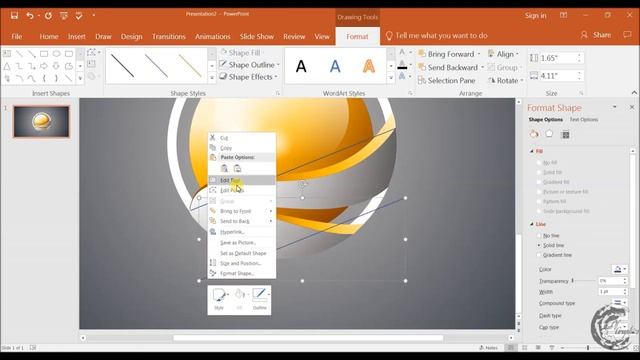Image resolution: width=640 pixels, height=360 pixels.
Task: Click the Save icon in quick access toolbar
Action: [14, 16]
